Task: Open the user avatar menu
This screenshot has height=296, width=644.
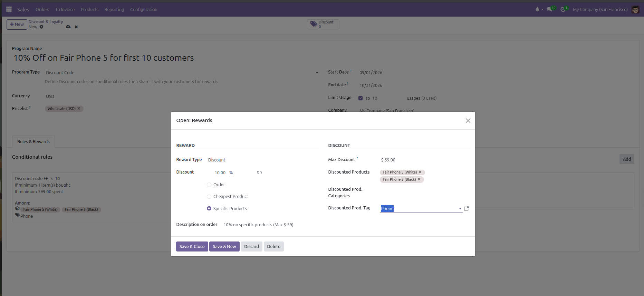Action: [635, 9]
